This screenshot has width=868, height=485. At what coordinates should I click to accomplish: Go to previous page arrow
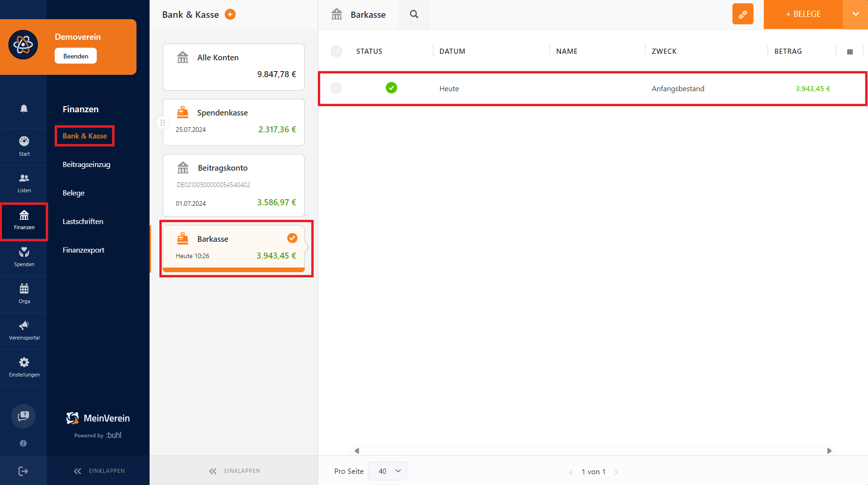point(571,472)
